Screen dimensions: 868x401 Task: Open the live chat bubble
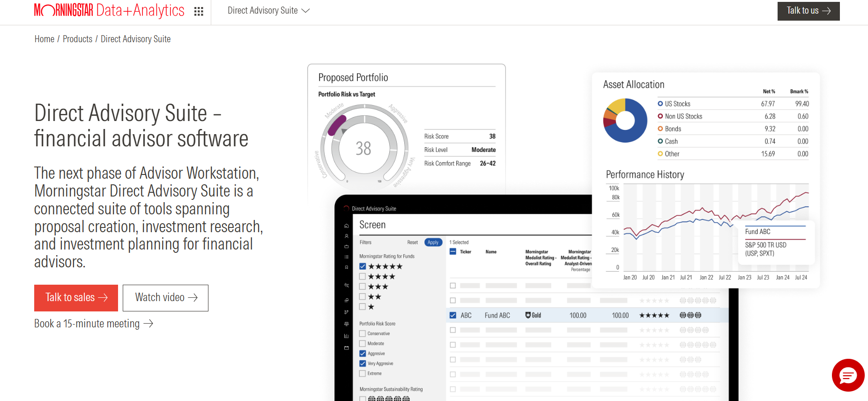848,375
